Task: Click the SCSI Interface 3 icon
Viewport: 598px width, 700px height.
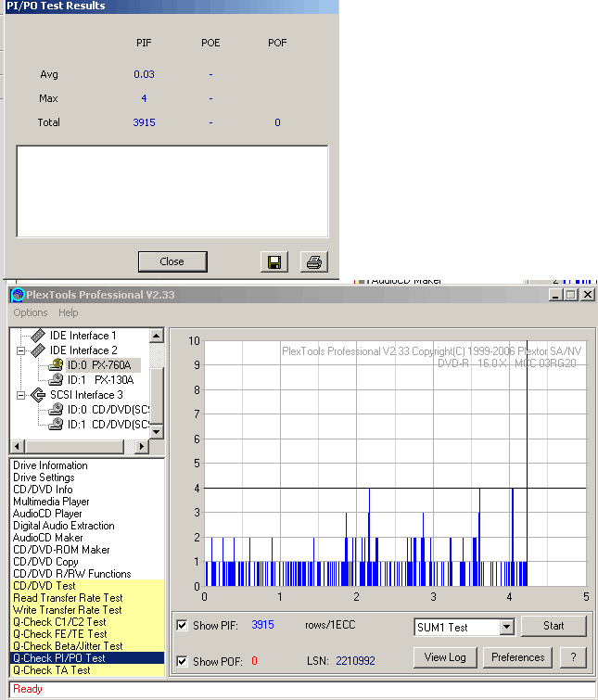Action: (37, 394)
